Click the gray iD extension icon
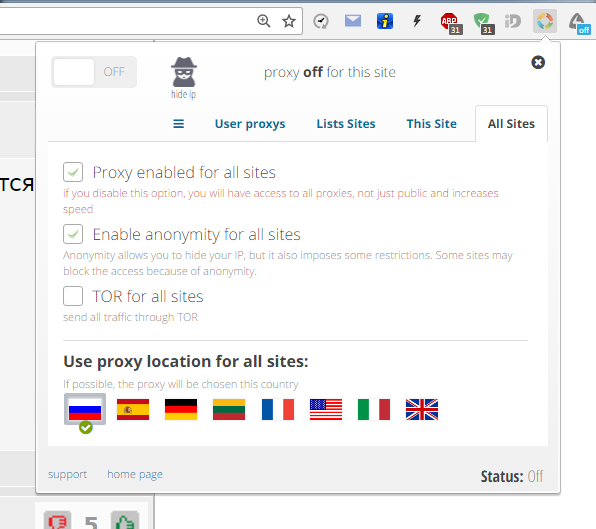Viewport: 596px width, 529px height. pos(512,21)
